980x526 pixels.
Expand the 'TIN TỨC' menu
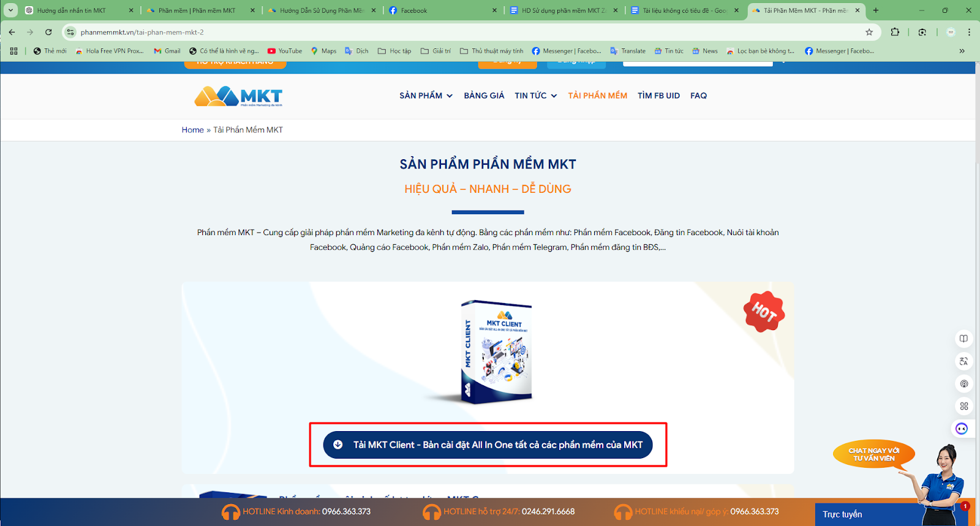click(536, 96)
